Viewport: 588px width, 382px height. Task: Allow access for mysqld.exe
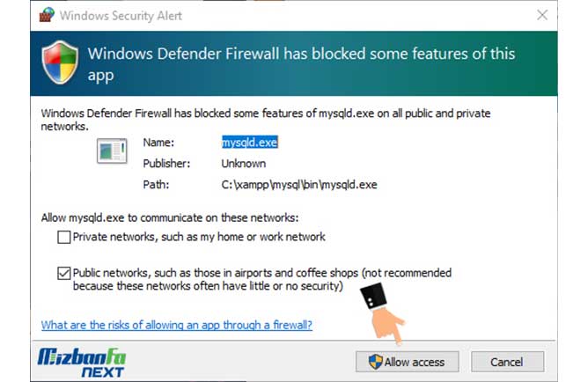pyautogui.click(x=408, y=362)
